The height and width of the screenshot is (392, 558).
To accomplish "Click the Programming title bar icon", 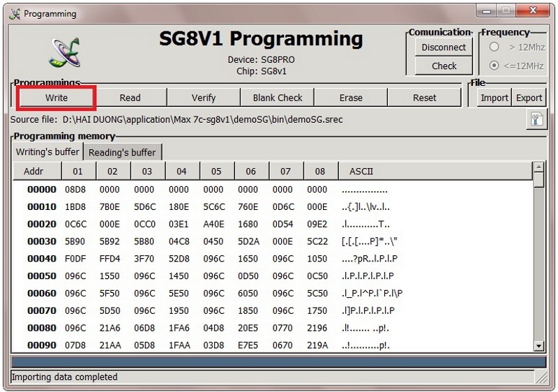I will point(15,14).
